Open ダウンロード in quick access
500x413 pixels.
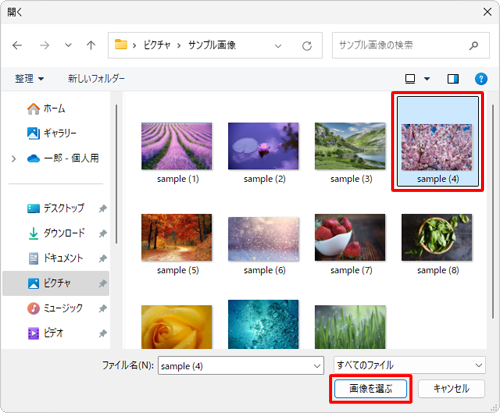(56, 233)
